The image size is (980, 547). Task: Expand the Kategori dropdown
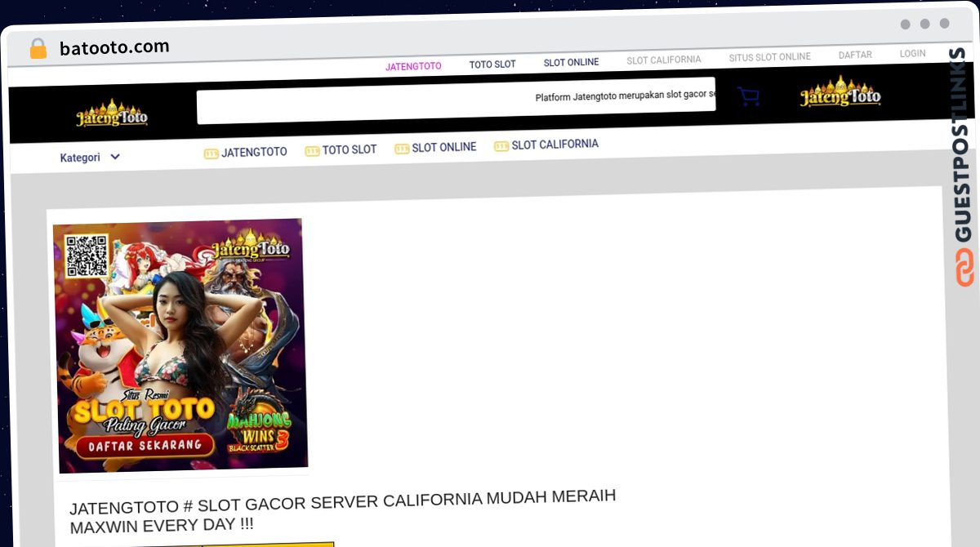click(90, 158)
